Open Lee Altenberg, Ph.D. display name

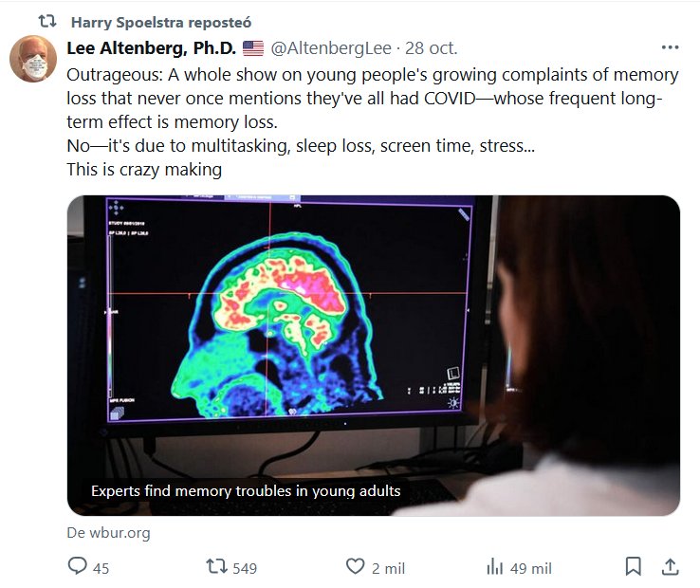[x=152, y=48]
